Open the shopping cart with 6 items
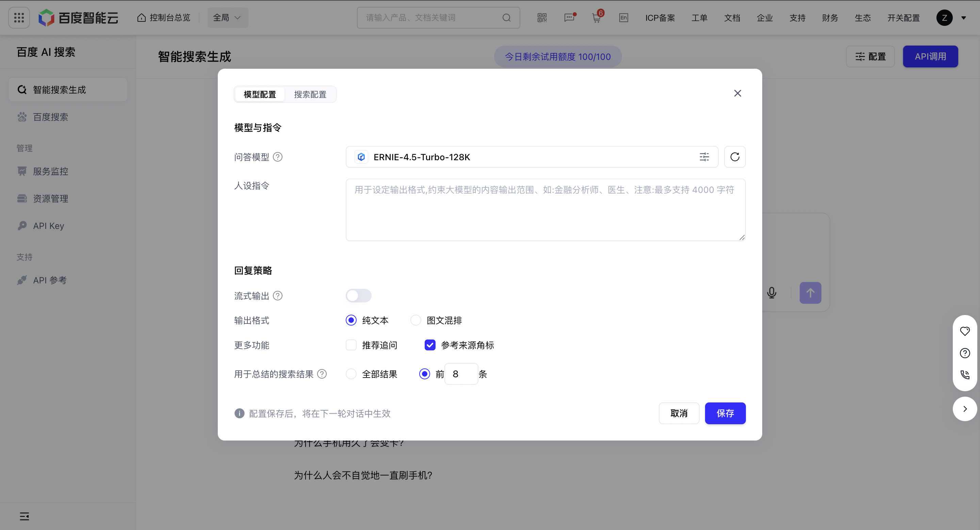Viewport: 980px width, 530px height. click(596, 18)
